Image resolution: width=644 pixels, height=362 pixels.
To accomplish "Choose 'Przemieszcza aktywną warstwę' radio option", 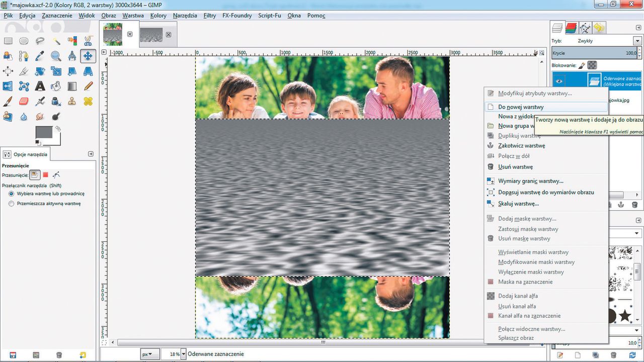I will point(12,204).
